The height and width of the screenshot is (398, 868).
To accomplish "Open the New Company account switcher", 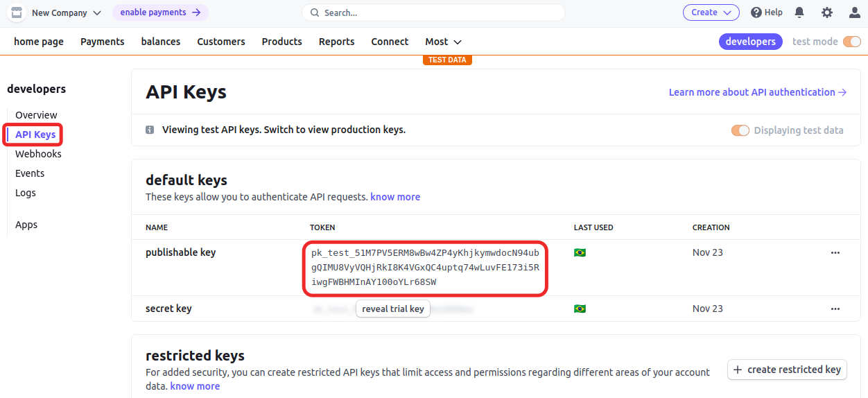I will 67,12.
